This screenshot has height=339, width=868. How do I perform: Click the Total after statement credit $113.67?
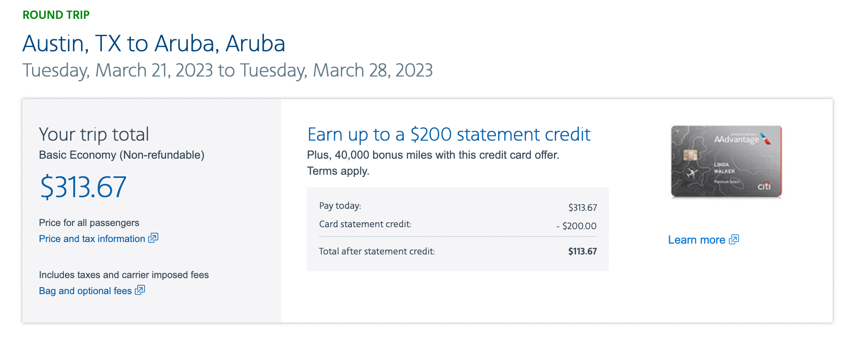(x=582, y=251)
